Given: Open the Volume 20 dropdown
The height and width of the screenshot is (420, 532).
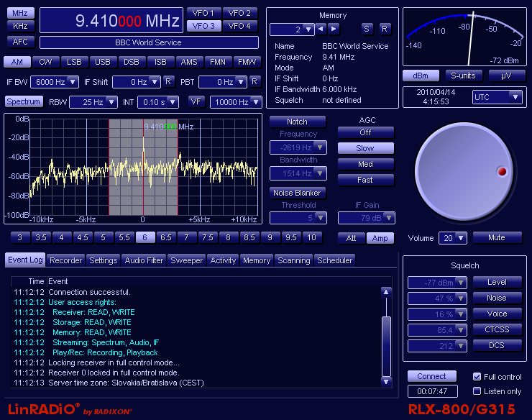Looking at the screenshot, I should tap(461, 238).
